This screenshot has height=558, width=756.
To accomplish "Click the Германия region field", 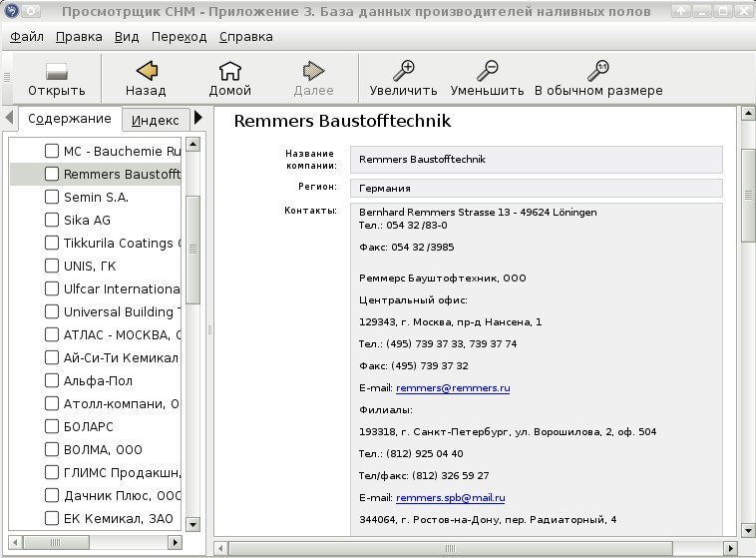I will 537,189.
